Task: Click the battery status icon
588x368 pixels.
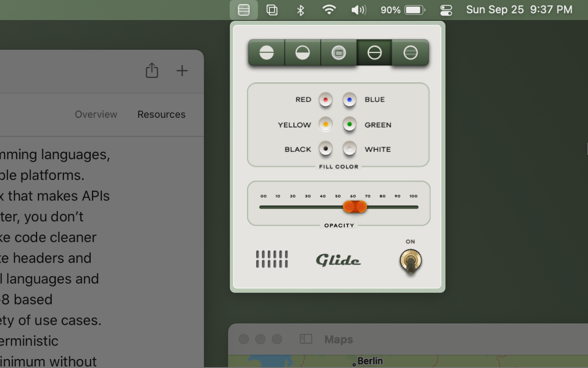Action: click(415, 10)
